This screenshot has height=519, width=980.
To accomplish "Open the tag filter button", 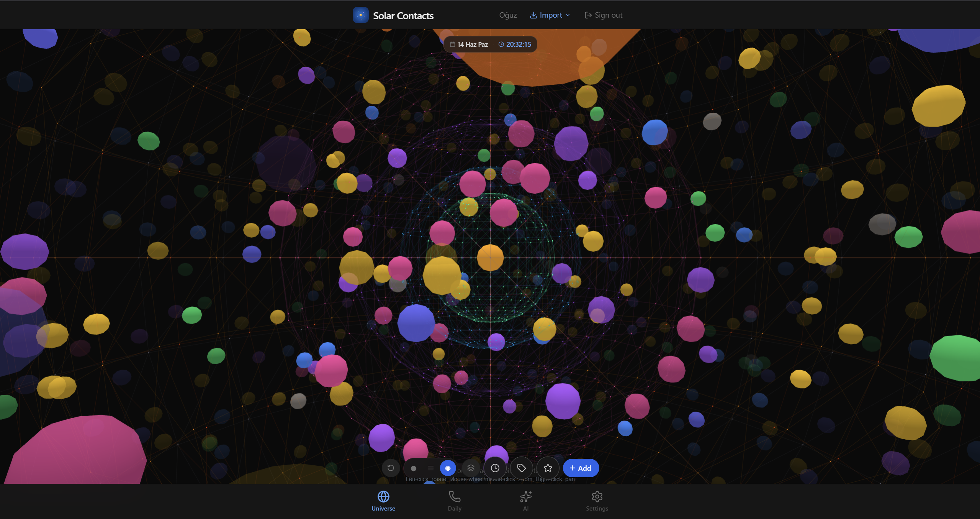I will click(521, 468).
